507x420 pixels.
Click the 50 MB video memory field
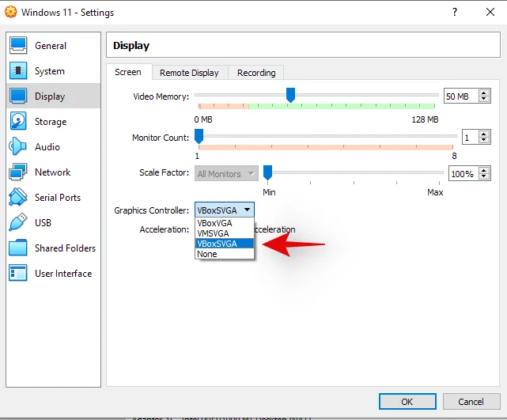point(461,96)
